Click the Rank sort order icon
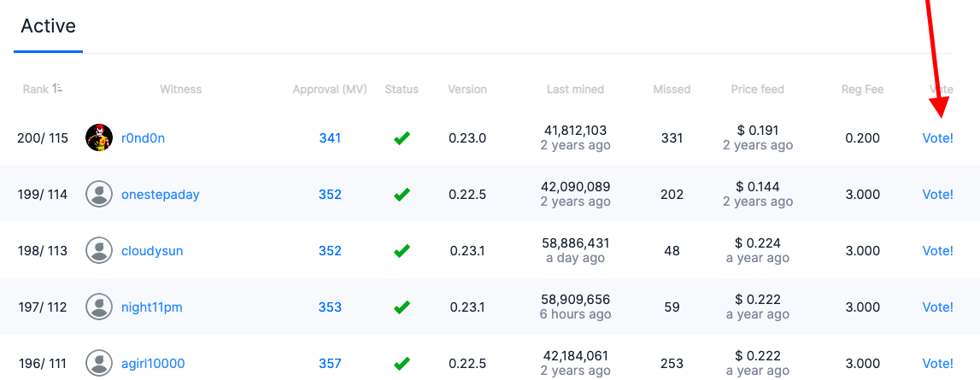Viewport: 980px width, 380px height. tap(57, 89)
